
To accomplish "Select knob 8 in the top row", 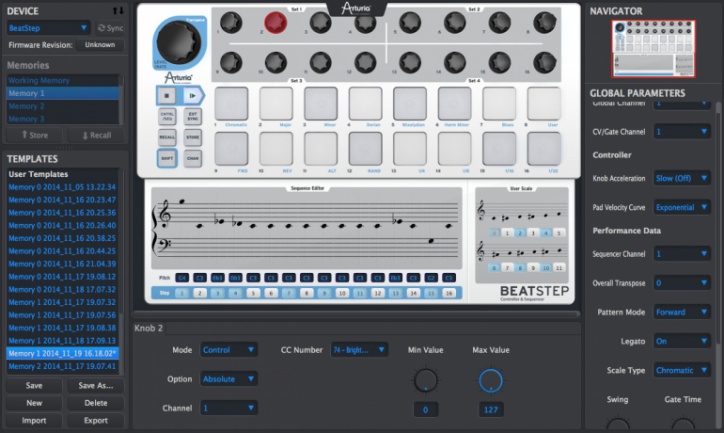I will (x=545, y=23).
